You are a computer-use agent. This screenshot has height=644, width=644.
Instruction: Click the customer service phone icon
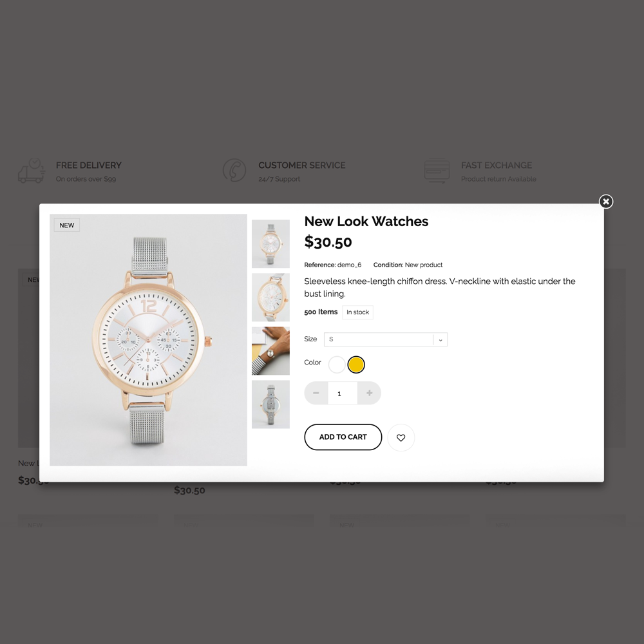234,171
